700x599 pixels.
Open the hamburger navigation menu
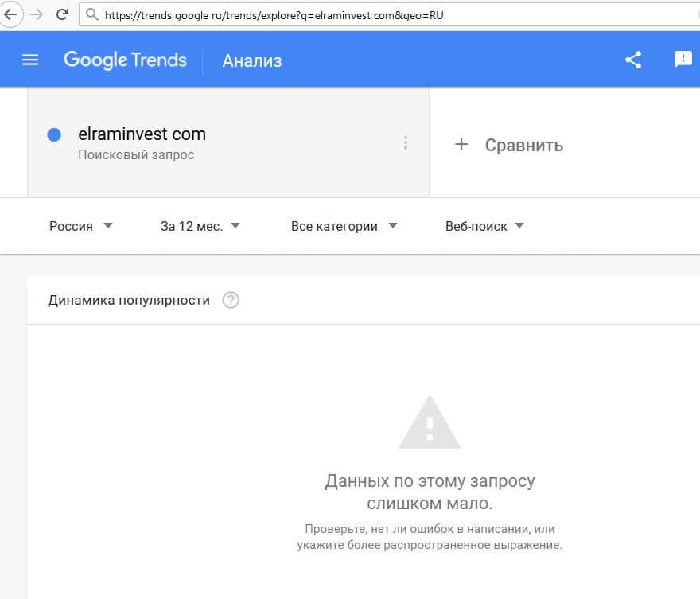[x=30, y=60]
